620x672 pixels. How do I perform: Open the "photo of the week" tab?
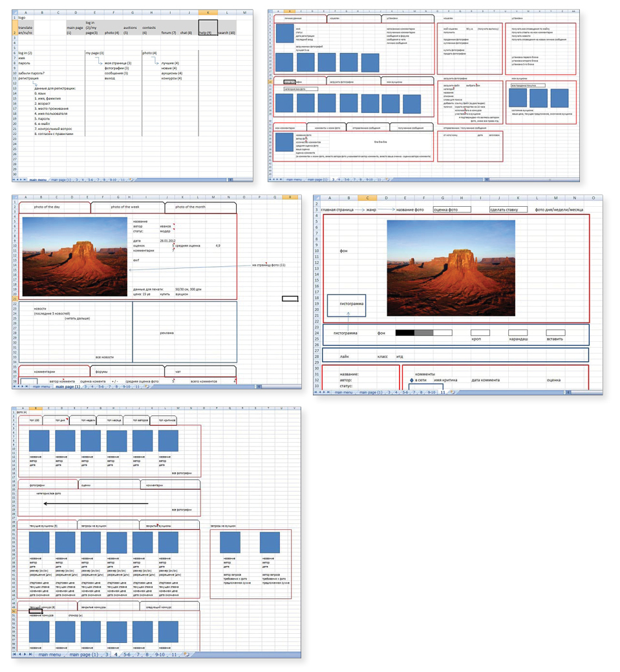pyautogui.click(x=127, y=207)
